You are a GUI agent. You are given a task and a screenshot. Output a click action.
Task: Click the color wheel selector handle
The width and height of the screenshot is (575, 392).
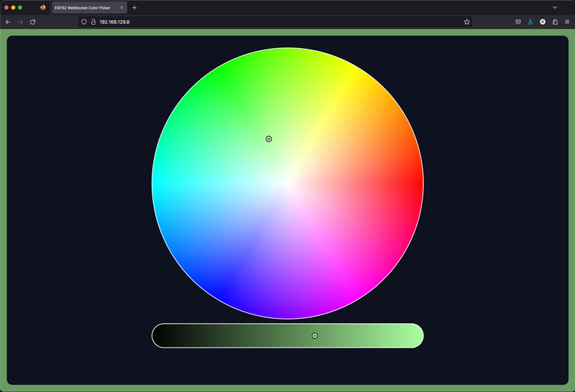[269, 139]
